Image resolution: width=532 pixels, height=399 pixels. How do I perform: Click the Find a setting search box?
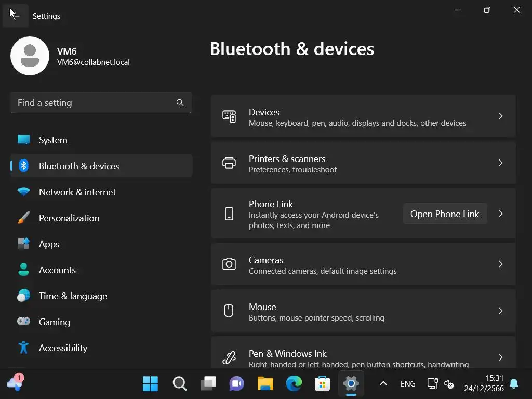[101, 102]
